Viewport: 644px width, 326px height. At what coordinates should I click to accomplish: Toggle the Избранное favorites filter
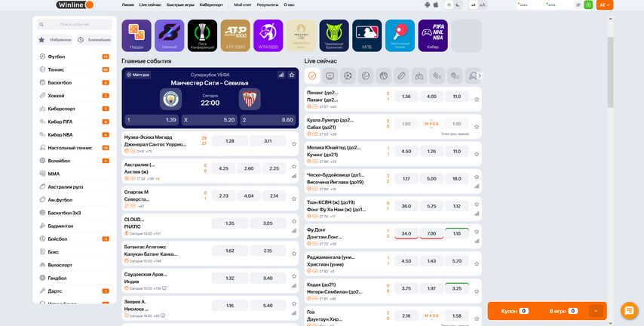(54, 40)
